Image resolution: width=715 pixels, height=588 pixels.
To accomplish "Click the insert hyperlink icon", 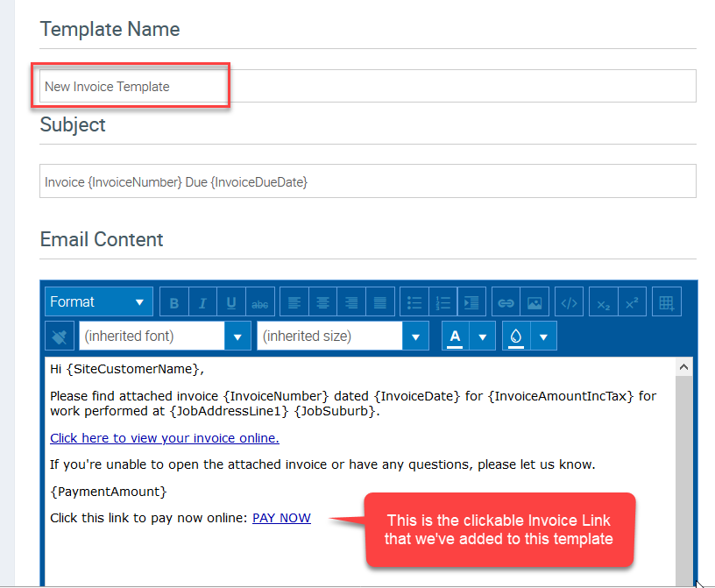I will 506,303.
